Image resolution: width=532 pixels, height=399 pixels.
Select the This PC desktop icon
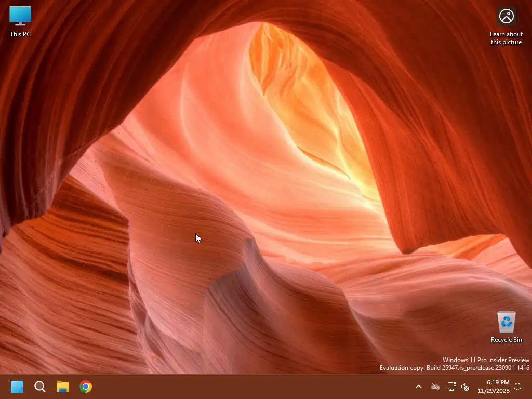(x=20, y=21)
